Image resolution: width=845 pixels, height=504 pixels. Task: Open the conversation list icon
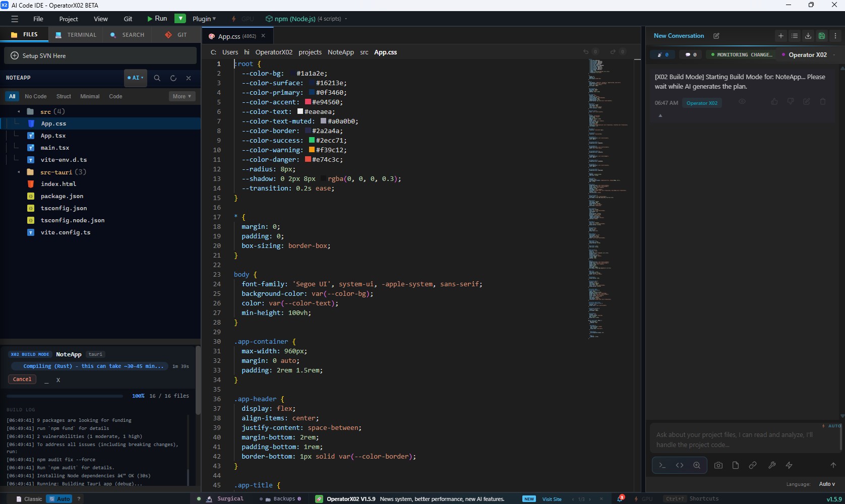click(795, 36)
